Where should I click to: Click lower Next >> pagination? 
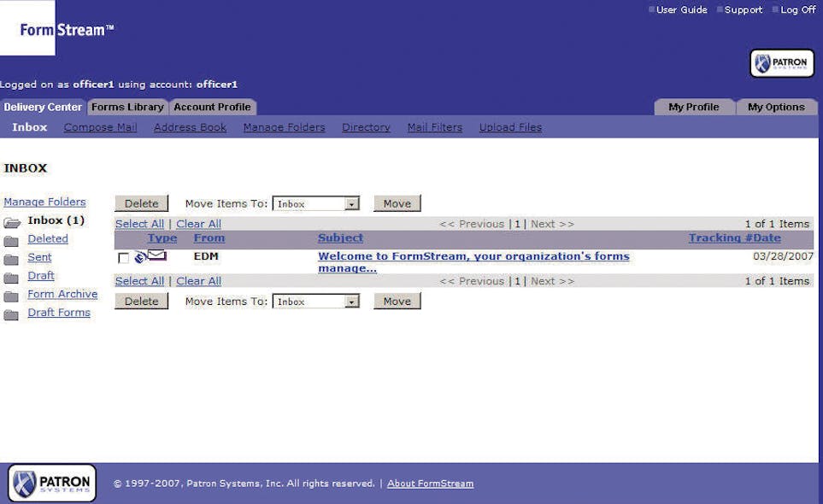[552, 281]
